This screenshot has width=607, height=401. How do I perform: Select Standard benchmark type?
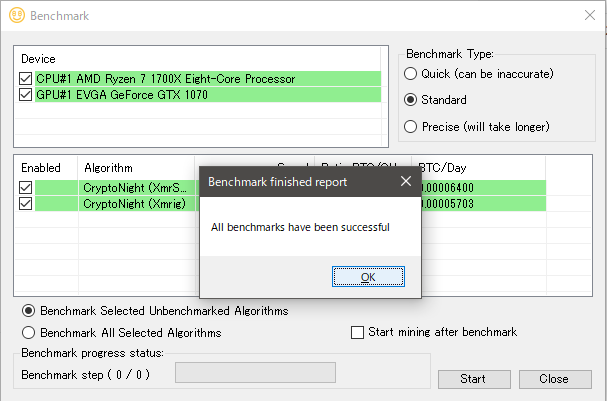(x=410, y=100)
